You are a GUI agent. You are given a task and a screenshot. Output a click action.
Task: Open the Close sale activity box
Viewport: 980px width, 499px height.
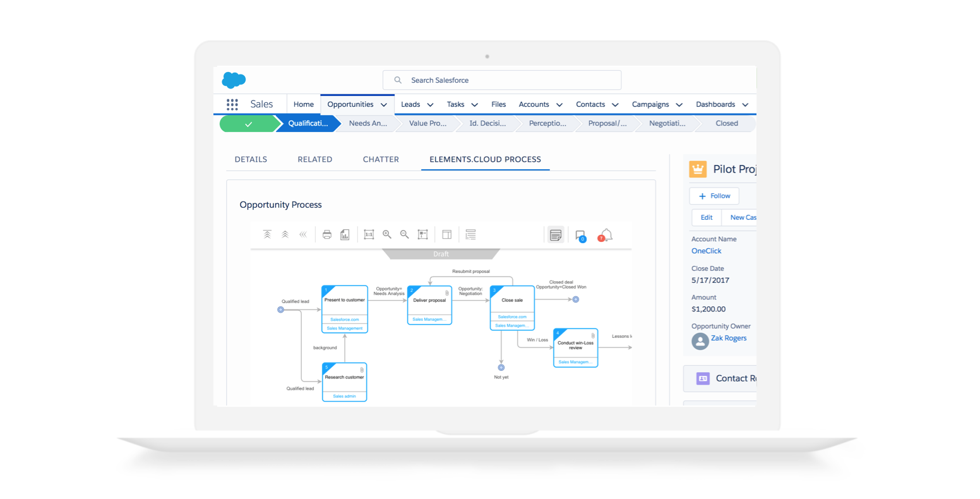(512, 308)
